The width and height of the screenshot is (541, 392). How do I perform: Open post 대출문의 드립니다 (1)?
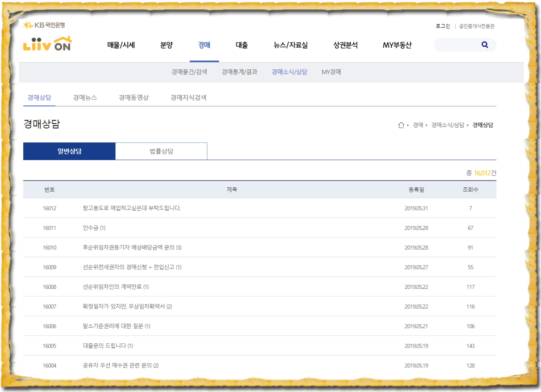click(108, 346)
